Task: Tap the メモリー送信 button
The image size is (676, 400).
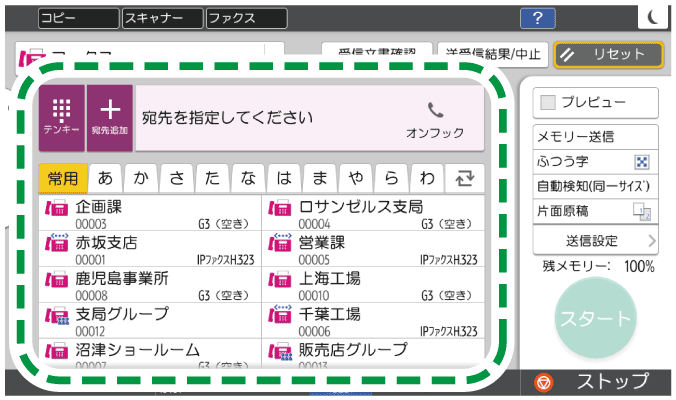Action: pos(595,137)
